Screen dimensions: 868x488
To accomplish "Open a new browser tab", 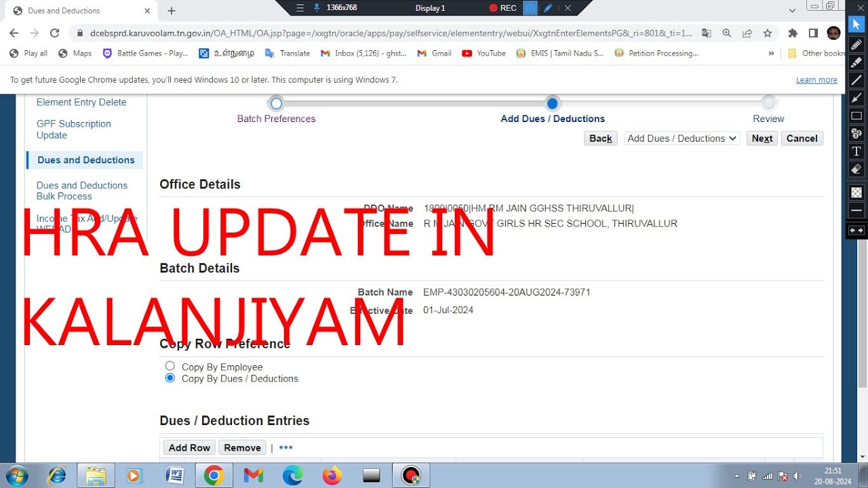I will 172,11.
